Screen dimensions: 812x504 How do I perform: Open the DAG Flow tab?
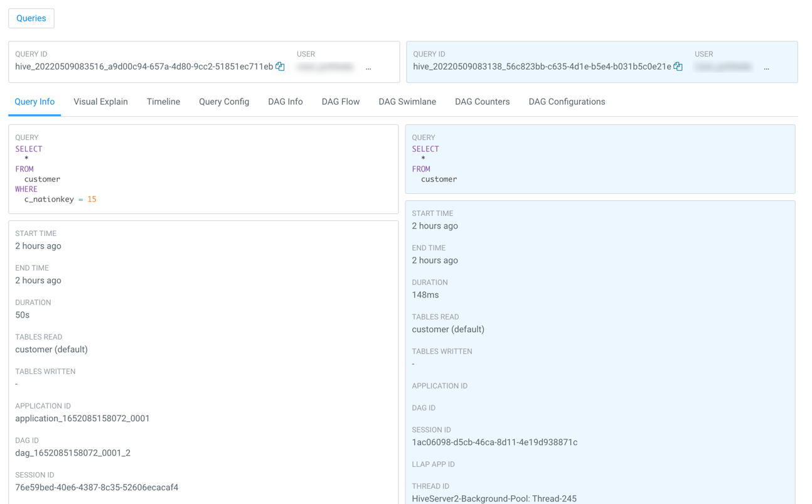(x=340, y=101)
